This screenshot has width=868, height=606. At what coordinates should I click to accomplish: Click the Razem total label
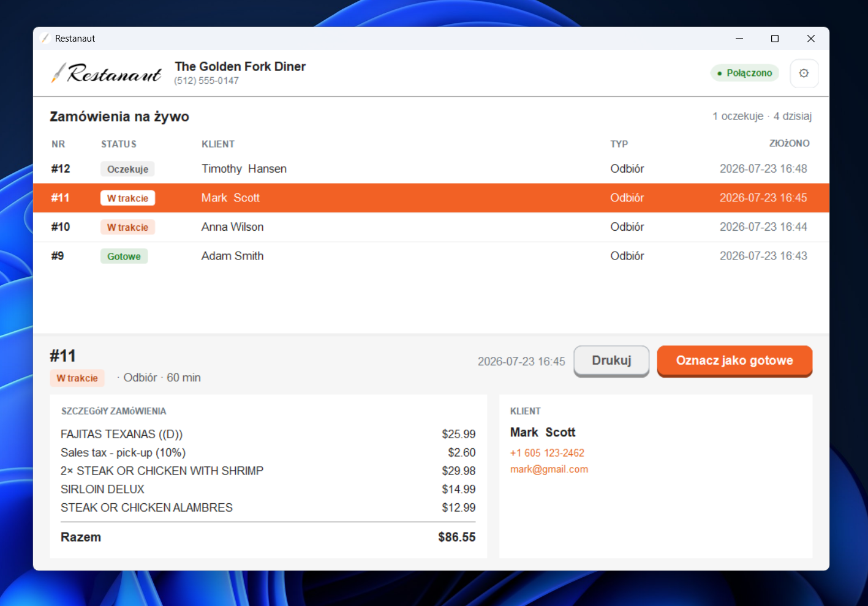(x=81, y=537)
